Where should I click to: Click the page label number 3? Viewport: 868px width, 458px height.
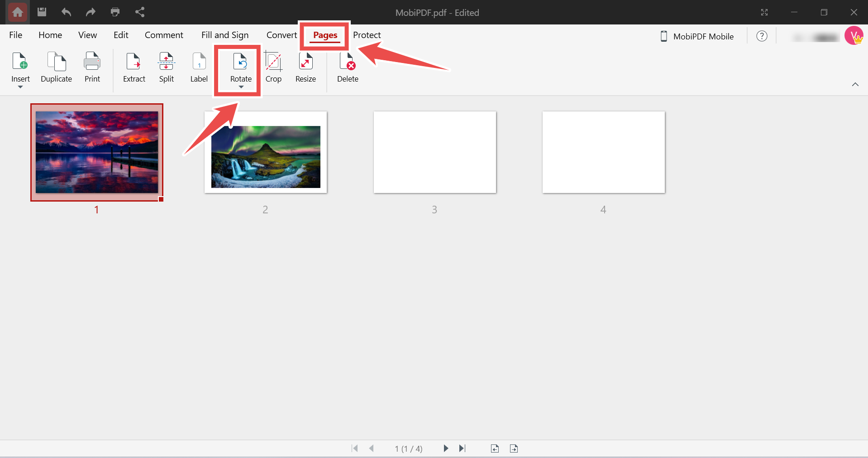tap(434, 210)
